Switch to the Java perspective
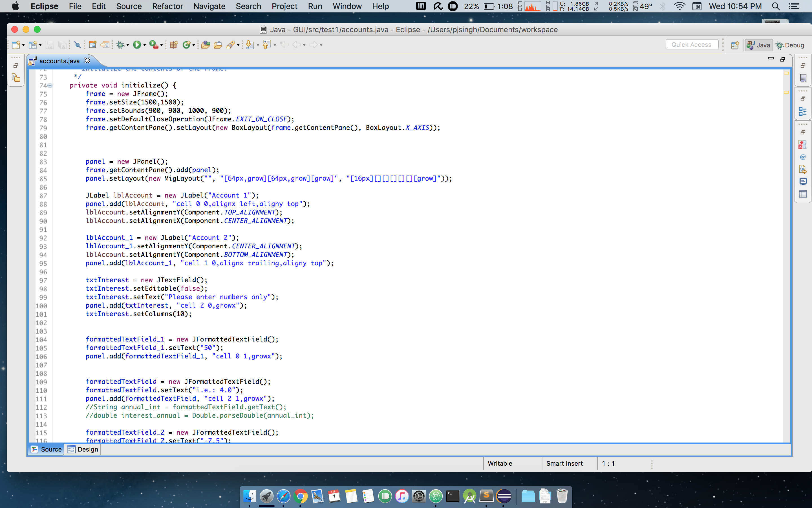The image size is (812, 508). [x=758, y=45]
